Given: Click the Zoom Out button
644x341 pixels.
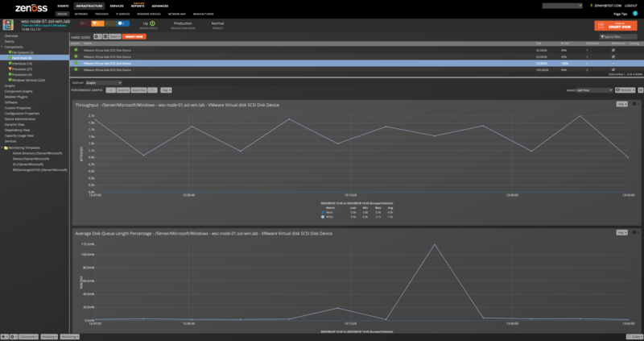Looking at the screenshot, I should tap(138, 90).
